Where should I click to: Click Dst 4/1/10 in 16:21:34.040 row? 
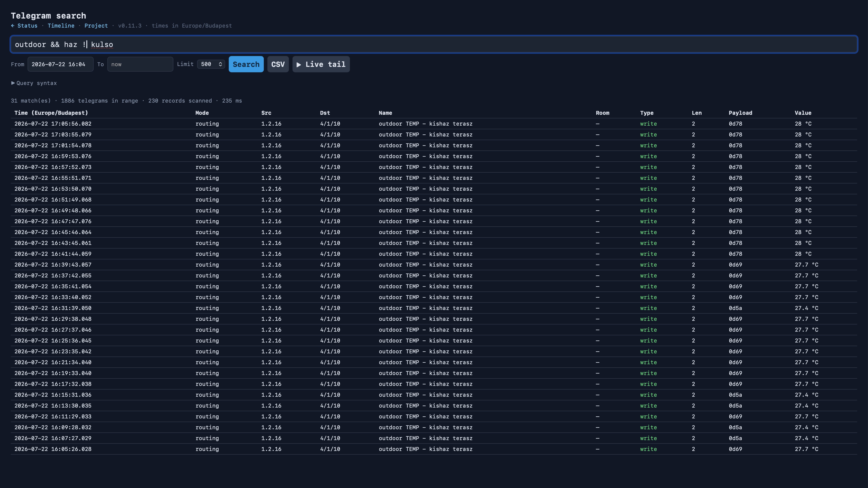click(x=330, y=362)
